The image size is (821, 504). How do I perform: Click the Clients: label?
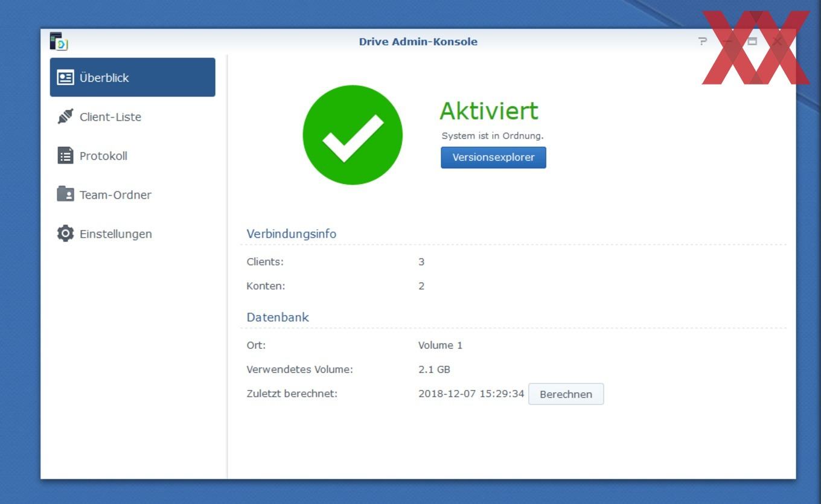click(265, 262)
